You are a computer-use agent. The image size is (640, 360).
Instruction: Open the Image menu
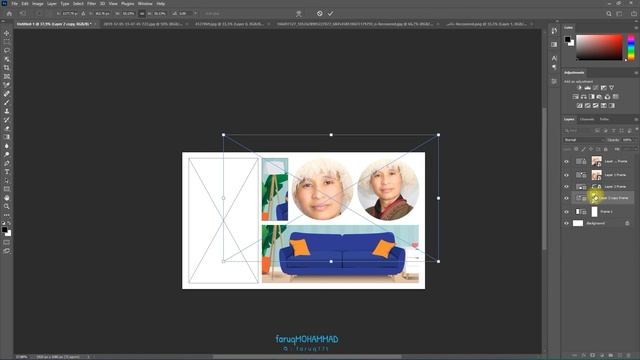point(38,4)
